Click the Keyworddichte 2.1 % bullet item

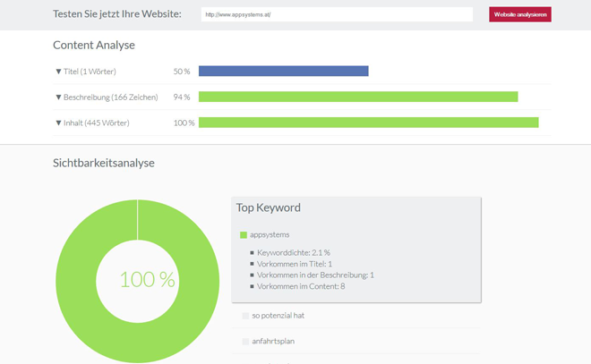294,253
